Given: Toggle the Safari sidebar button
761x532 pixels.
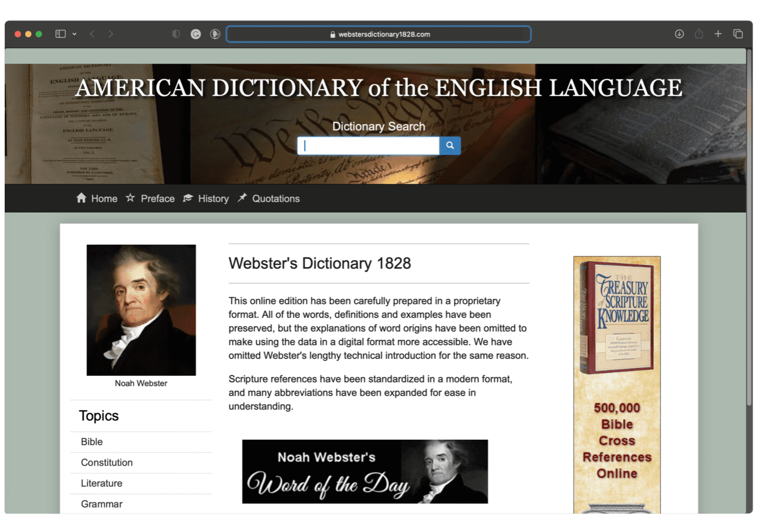Looking at the screenshot, I should pos(60,34).
